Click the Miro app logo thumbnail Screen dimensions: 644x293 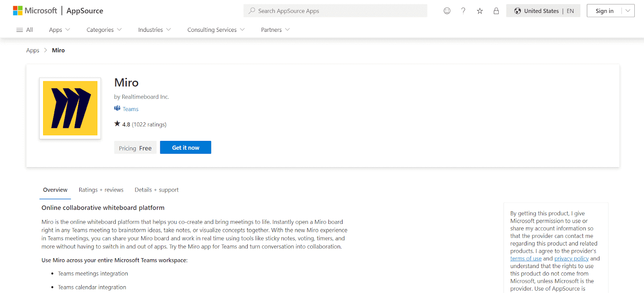pyautogui.click(x=70, y=108)
